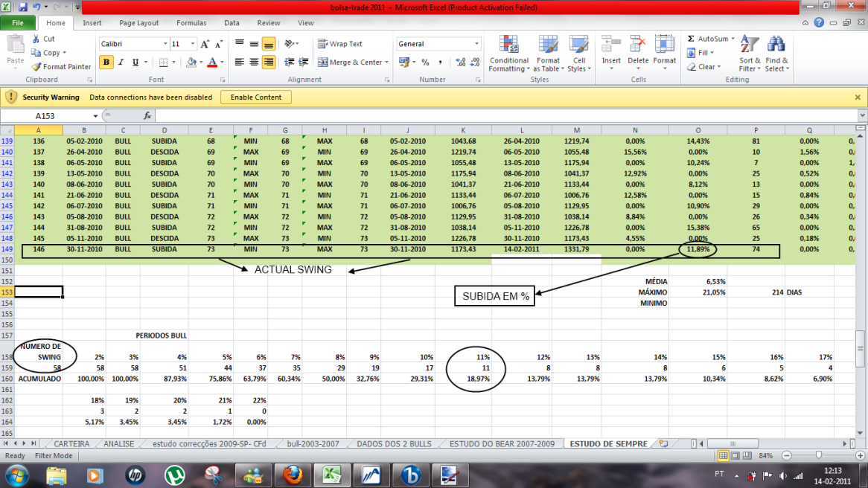Click the Paste icon in Clipboard group
This screenshot has height=488, width=868.
tap(16, 45)
